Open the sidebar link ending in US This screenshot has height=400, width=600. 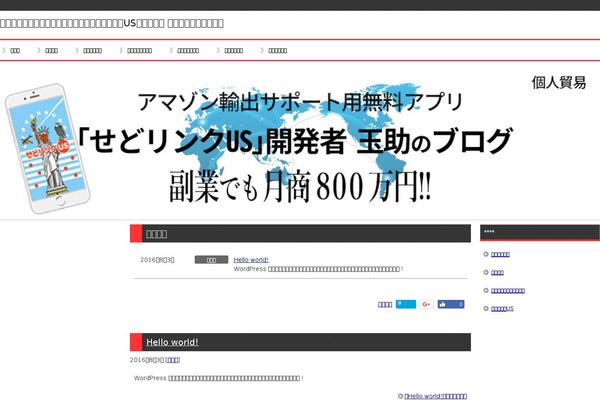pyautogui.click(x=502, y=309)
